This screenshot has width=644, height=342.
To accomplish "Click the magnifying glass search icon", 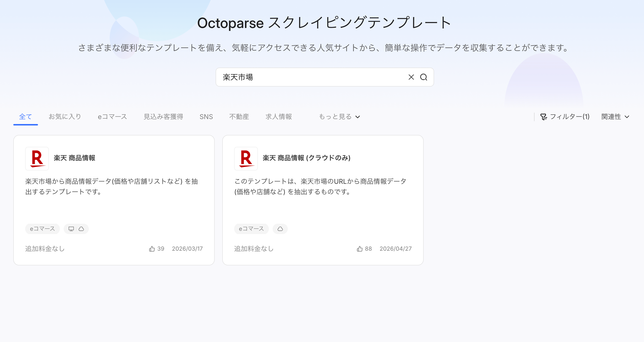I will 423,77.
